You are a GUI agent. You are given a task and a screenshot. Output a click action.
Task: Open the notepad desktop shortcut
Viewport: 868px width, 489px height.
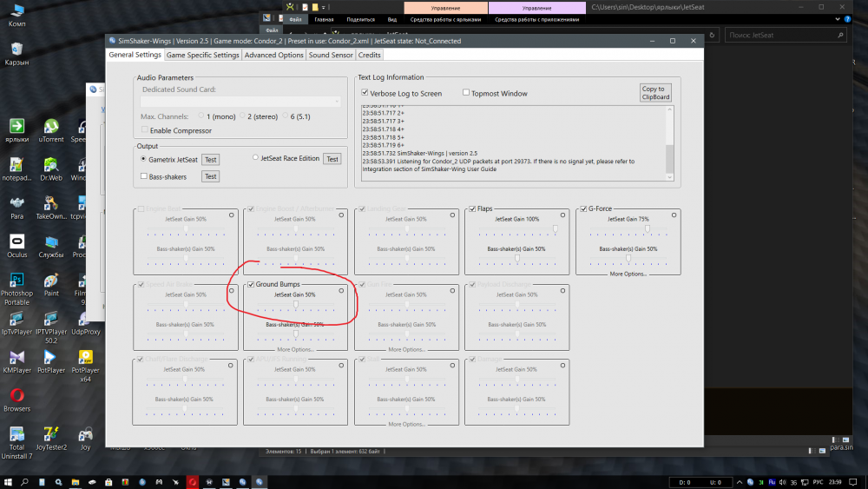pyautogui.click(x=16, y=169)
